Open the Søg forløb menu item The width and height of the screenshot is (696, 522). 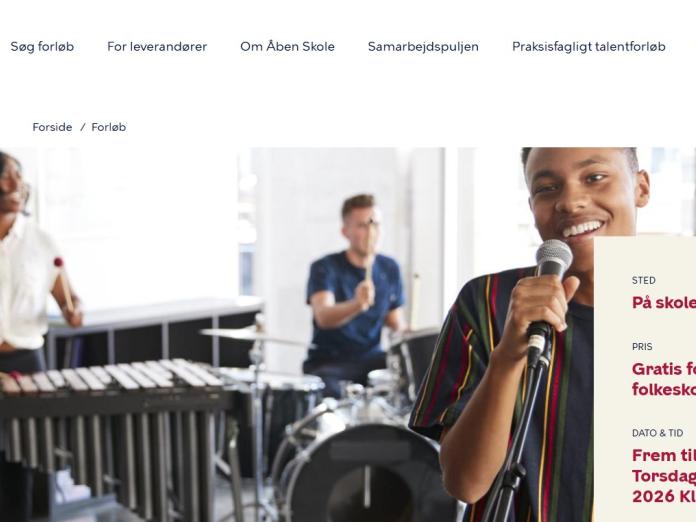click(x=42, y=47)
